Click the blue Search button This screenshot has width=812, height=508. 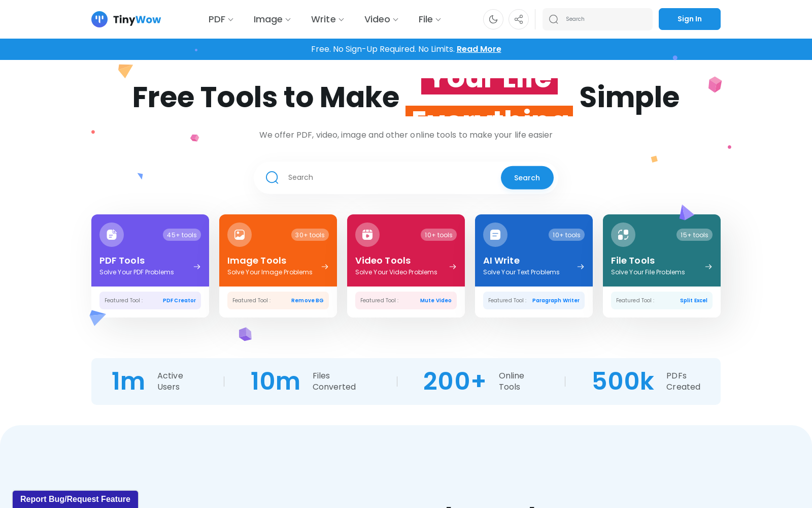[x=527, y=178]
